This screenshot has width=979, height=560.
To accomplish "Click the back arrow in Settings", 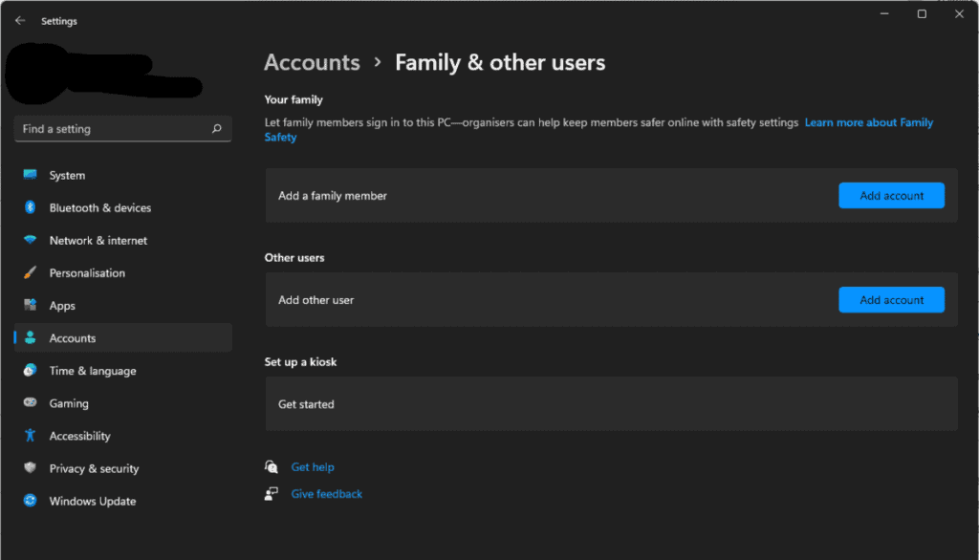I will coord(20,21).
